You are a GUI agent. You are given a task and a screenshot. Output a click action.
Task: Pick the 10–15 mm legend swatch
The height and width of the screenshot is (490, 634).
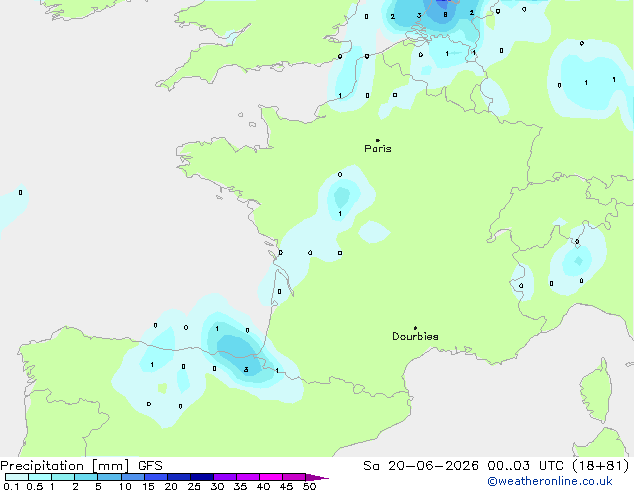(x=133, y=477)
